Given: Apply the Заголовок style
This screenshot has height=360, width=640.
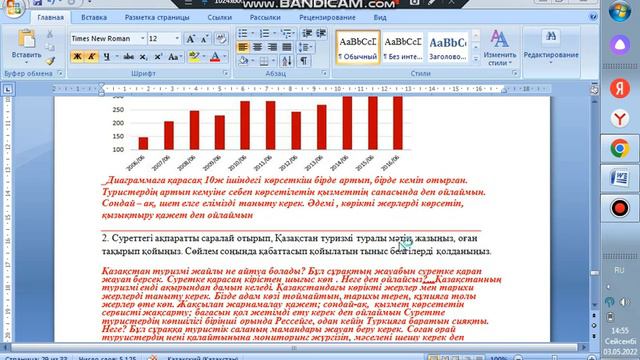Looking at the screenshot, I should coord(448,47).
